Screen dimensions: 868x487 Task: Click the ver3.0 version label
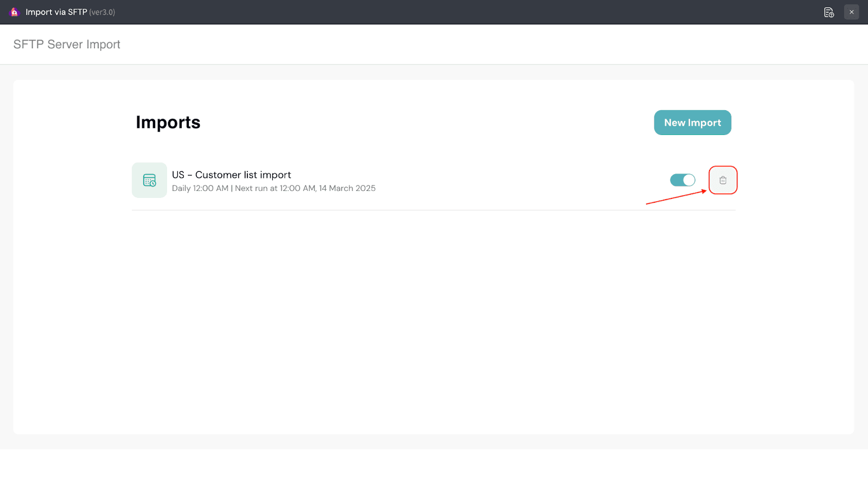[102, 12]
